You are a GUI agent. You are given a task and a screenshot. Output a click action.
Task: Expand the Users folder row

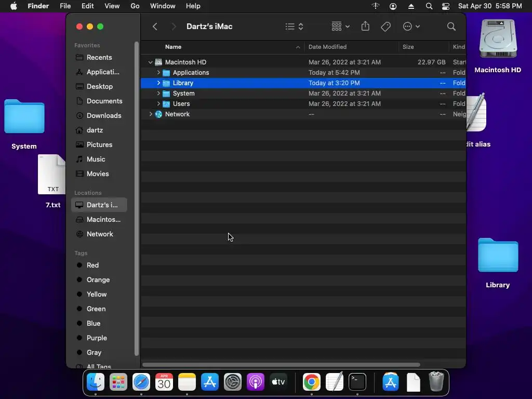pos(158,104)
